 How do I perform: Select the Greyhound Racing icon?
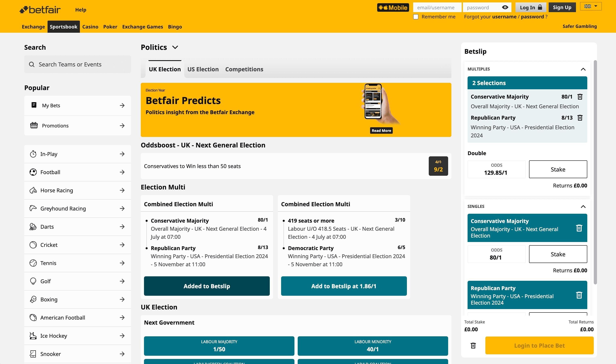pos(33,208)
